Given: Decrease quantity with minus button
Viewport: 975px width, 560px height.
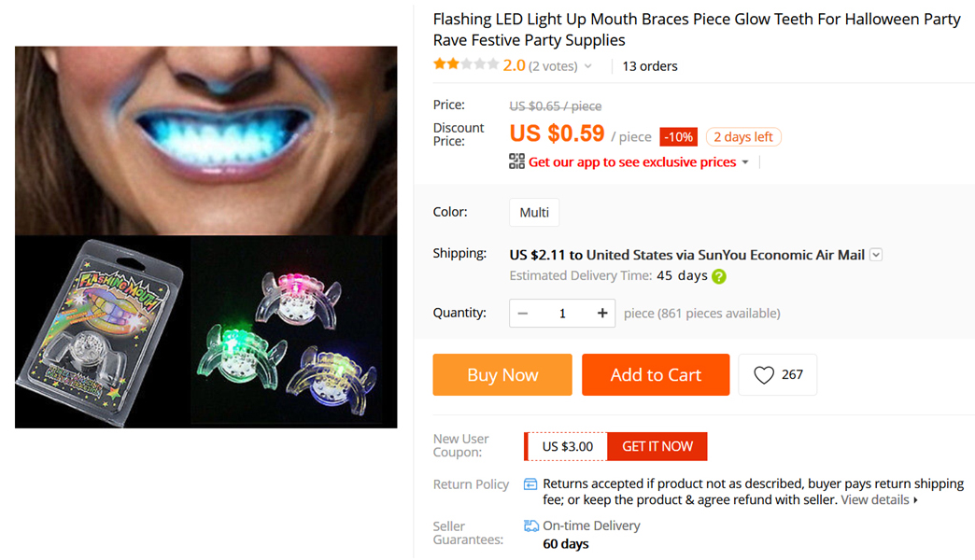Looking at the screenshot, I should tap(523, 313).
